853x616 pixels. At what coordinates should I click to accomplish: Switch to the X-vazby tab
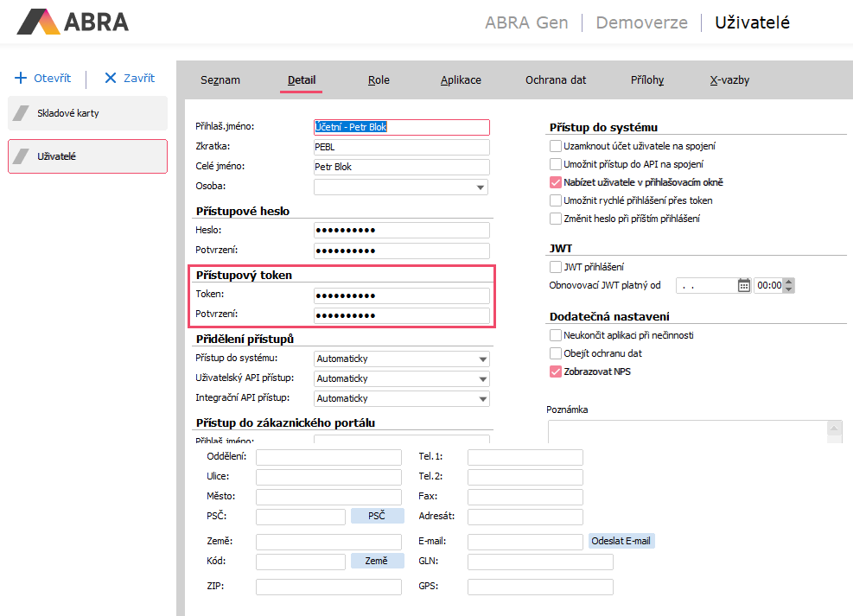coord(729,80)
